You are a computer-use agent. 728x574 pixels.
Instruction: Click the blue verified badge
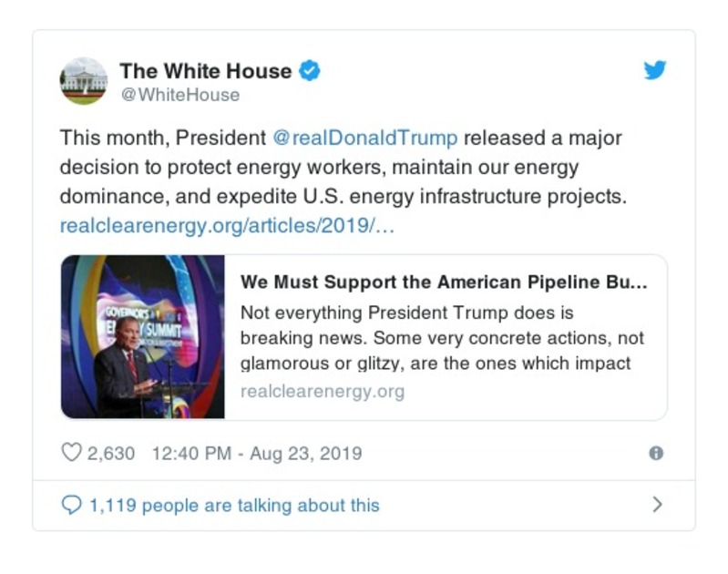click(x=310, y=70)
